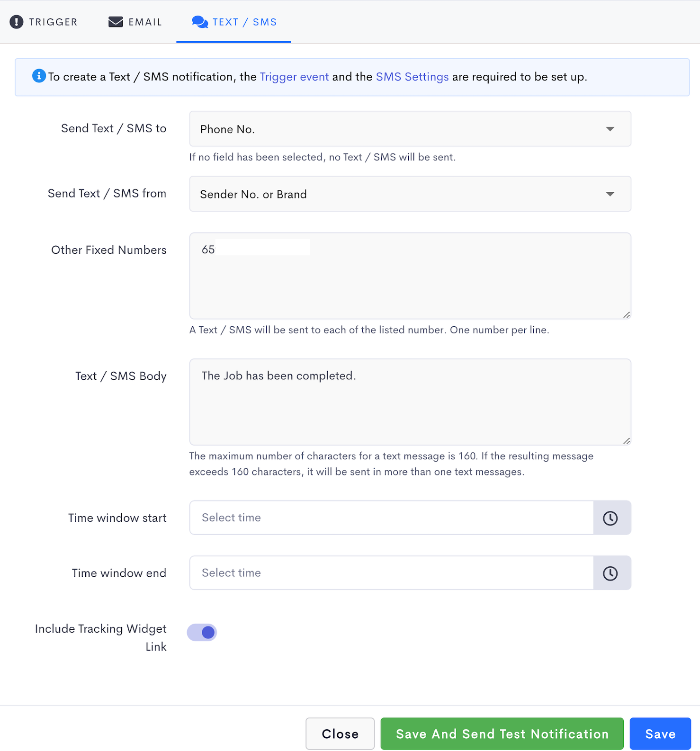Click resize handle of Other Fixed Numbers box
Screen dimensions: 700x751
click(x=627, y=315)
